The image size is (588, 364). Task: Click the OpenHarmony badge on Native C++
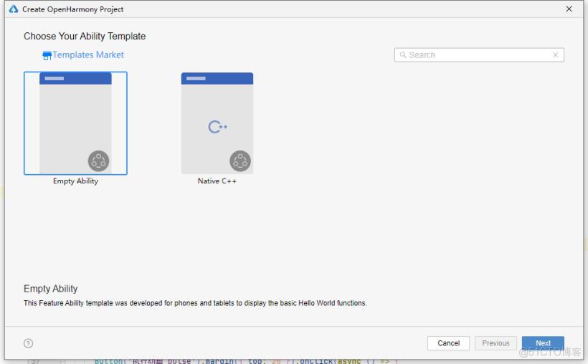(x=240, y=161)
